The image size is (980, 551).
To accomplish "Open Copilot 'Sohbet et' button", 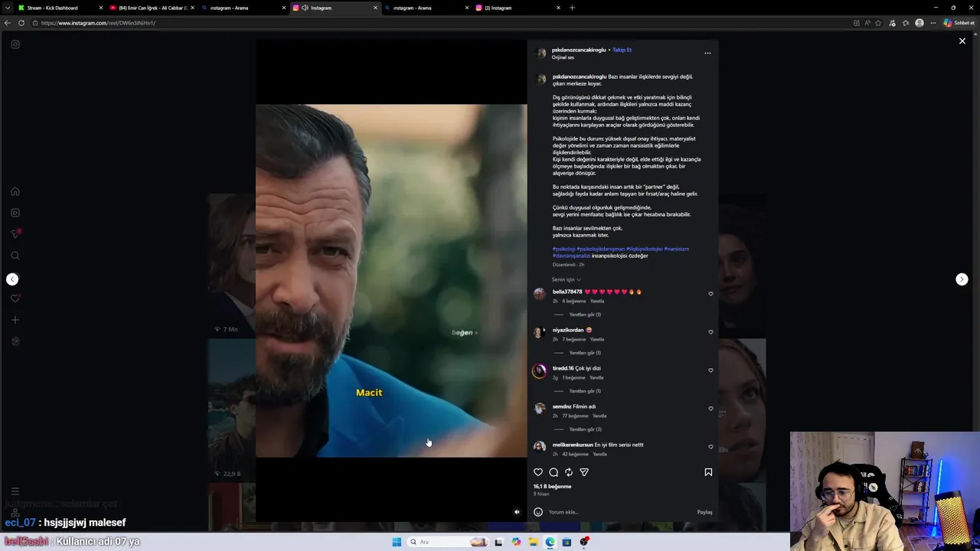I will click(959, 23).
